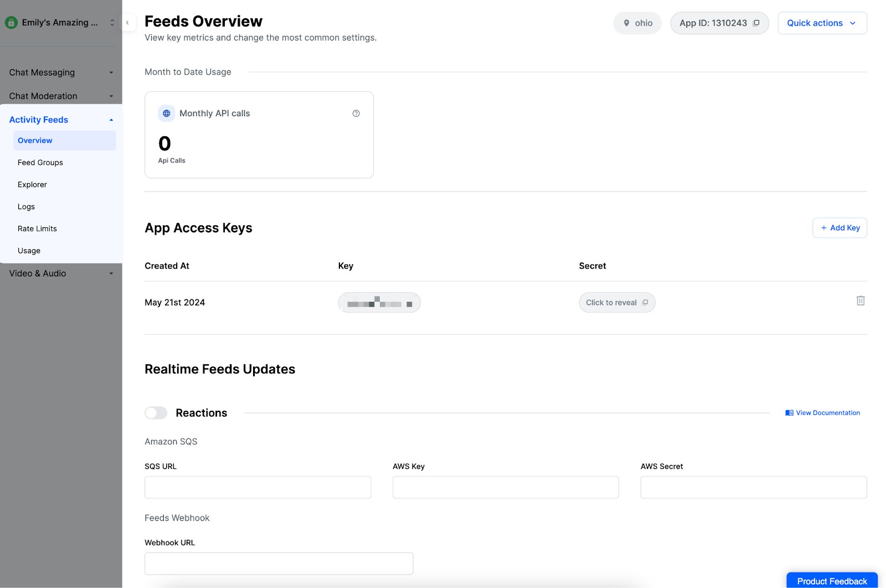This screenshot has width=886, height=588.
Task: Click the 'Secret' column header
Action: [x=593, y=266]
